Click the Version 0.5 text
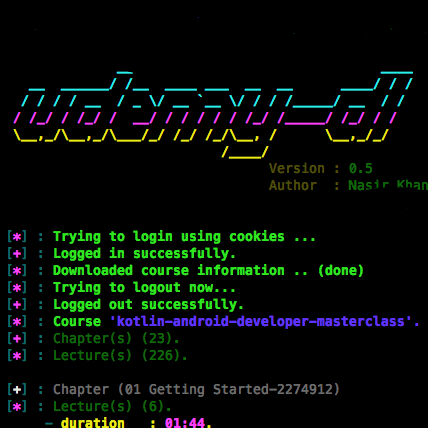428x428 pixels. pyautogui.click(x=321, y=168)
